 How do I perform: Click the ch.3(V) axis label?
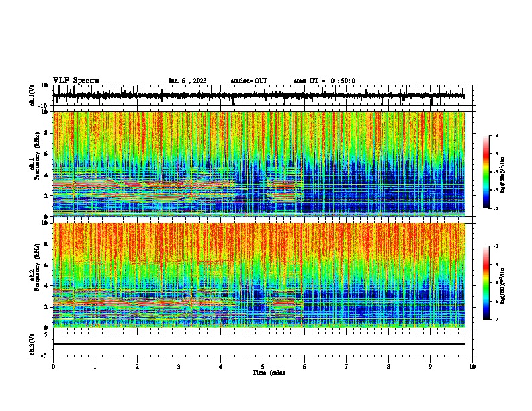32,345
